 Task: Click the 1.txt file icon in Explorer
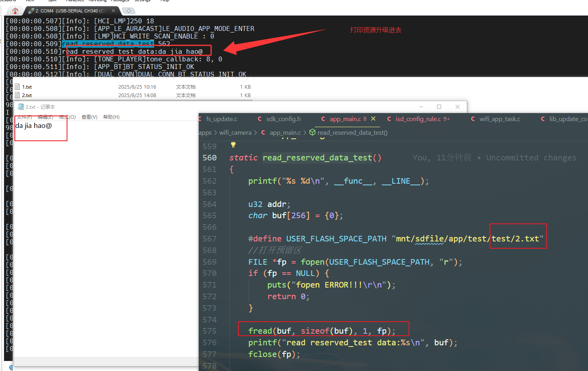pyautogui.click(x=17, y=87)
